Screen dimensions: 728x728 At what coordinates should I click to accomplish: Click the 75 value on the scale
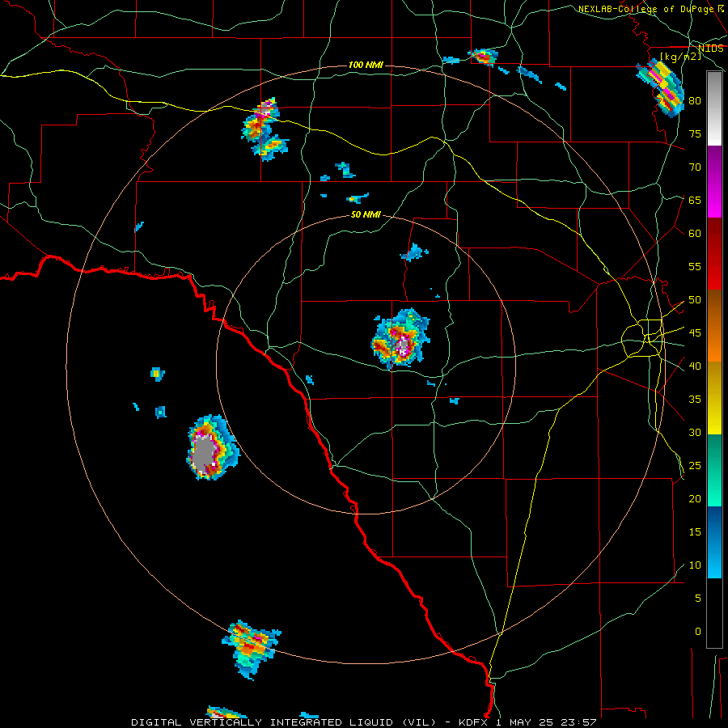pyautogui.click(x=695, y=134)
